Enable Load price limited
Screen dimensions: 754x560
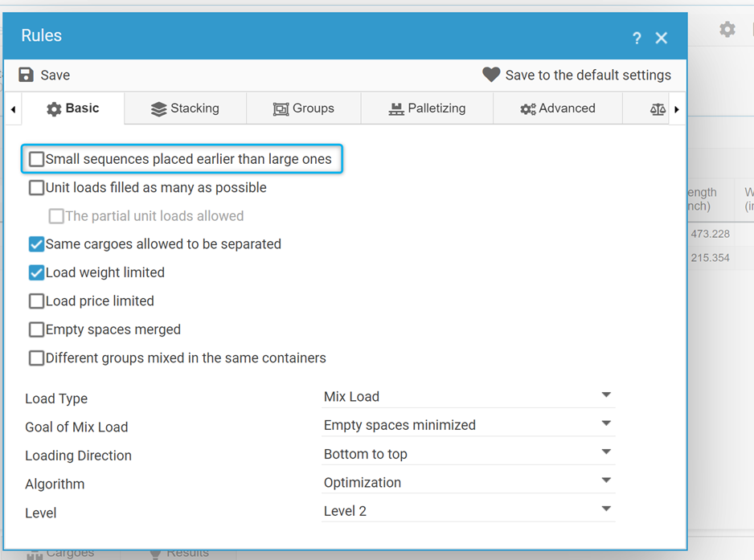pyautogui.click(x=36, y=301)
